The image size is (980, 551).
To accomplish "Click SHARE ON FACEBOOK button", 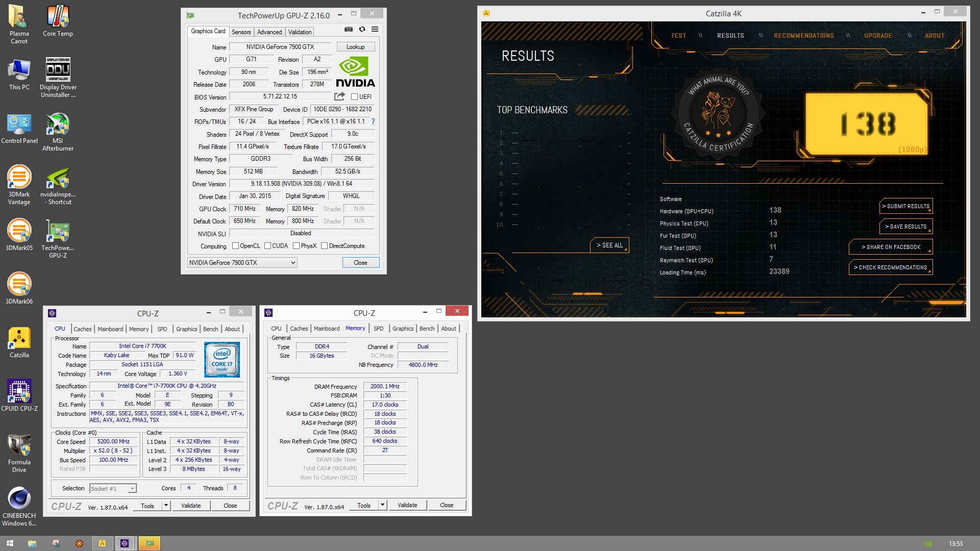I will (x=891, y=247).
